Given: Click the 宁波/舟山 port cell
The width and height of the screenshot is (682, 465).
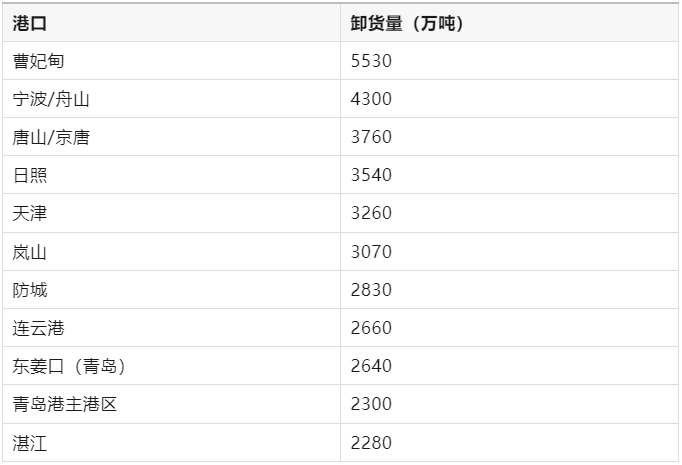Looking at the screenshot, I should pyautogui.click(x=171, y=99).
